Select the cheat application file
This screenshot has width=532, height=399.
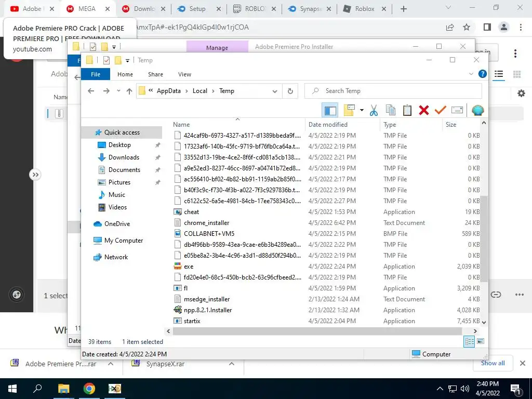pos(191,212)
